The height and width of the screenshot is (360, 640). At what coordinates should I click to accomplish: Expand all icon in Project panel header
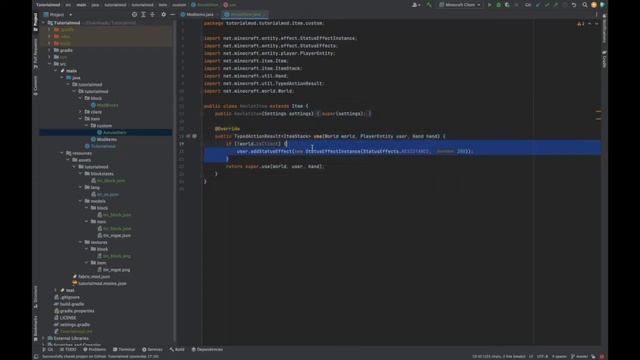tap(143, 14)
